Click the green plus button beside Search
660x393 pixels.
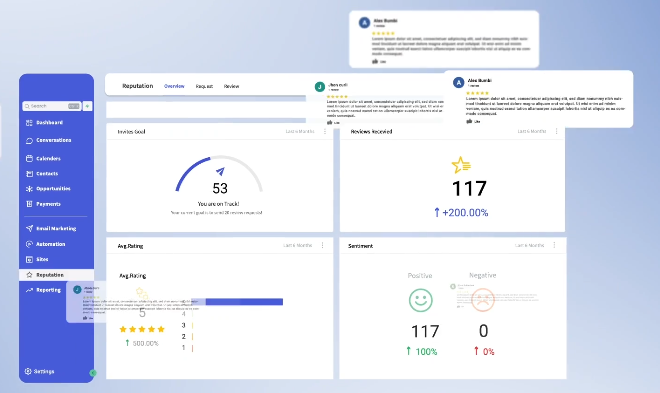pyautogui.click(x=87, y=106)
